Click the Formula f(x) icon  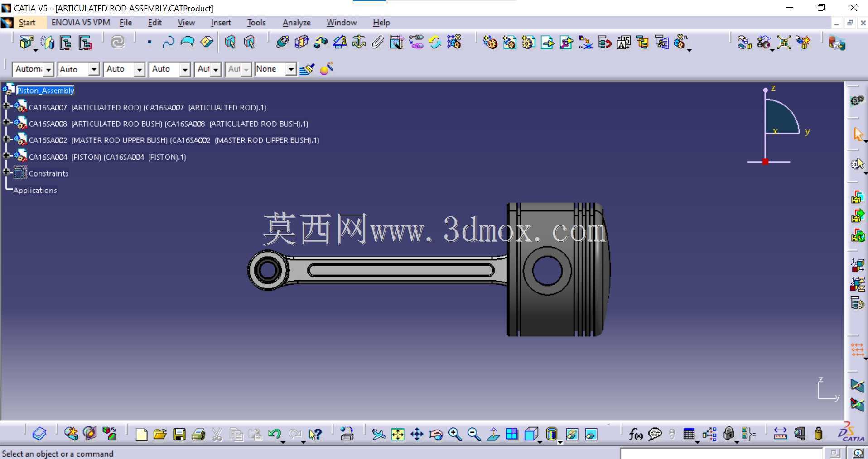pos(635,435)
